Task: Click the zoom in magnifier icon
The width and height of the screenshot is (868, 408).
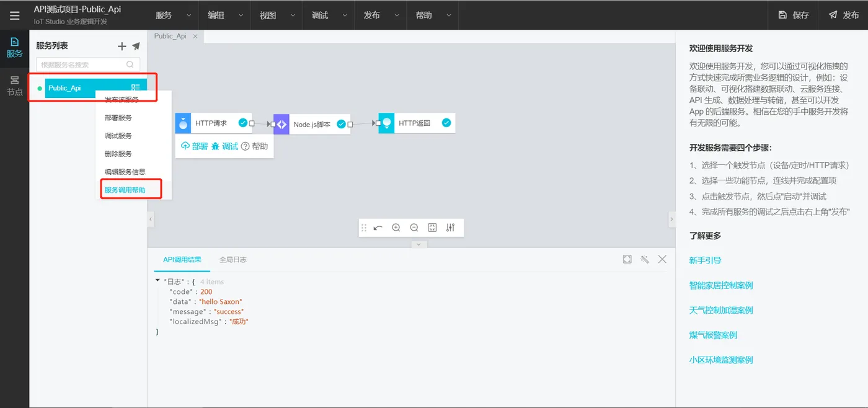Action: click(396, 228)
